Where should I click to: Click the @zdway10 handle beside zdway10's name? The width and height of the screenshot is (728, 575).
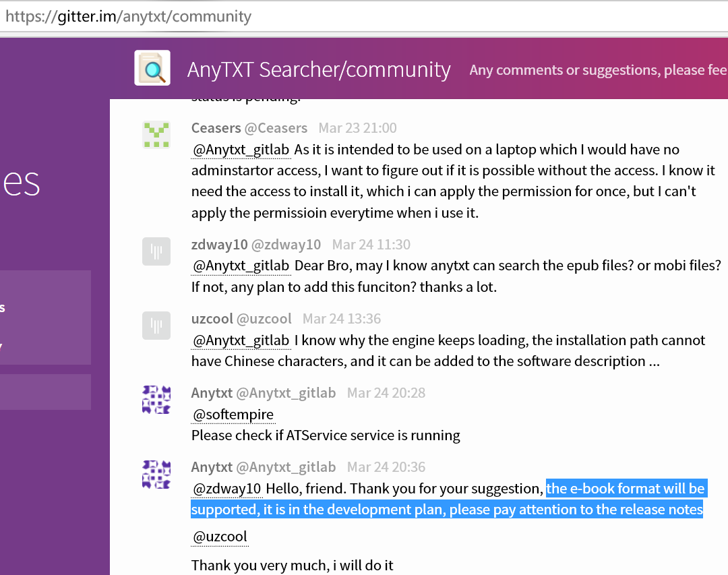click(x=286, y=244)
